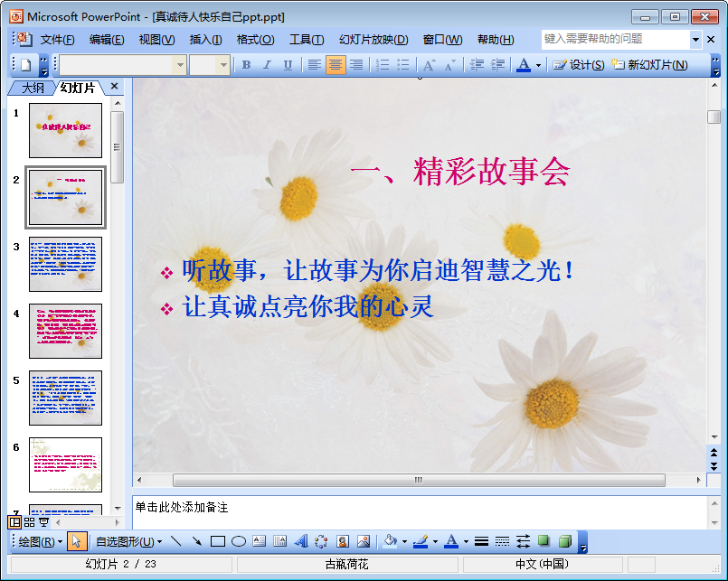Select the Arrow drawing tool
This screenshot has height=581, width=728.
[x=197, y=541]
